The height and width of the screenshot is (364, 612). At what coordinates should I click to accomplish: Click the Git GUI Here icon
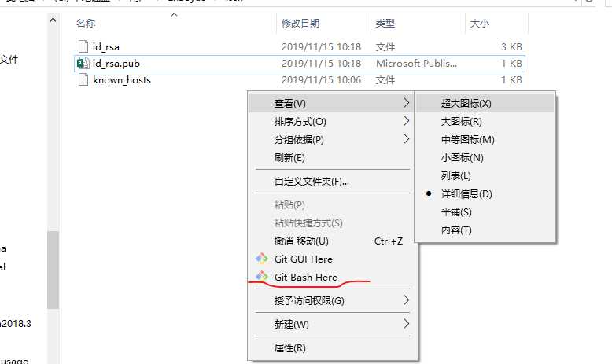(x=261, y=259)
